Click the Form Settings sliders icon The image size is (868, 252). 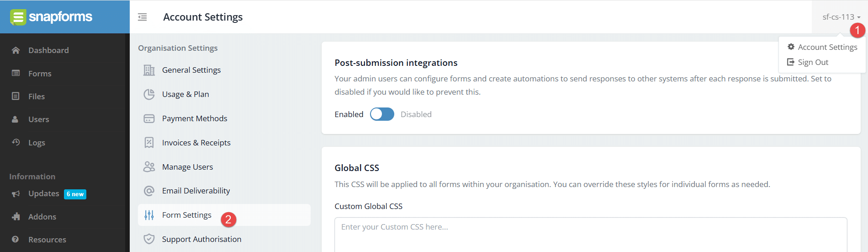click(149, 215)
